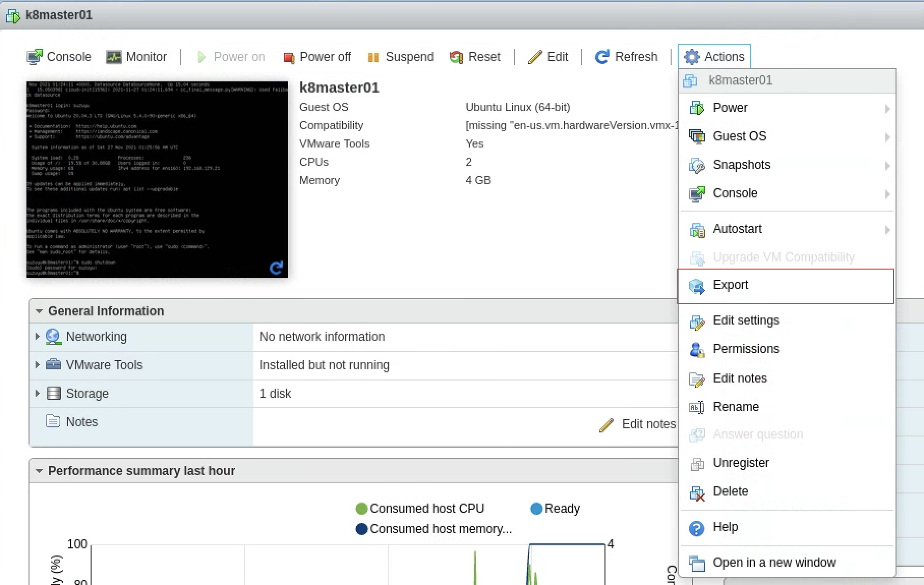Choose Export from the Actions menu

786,286
